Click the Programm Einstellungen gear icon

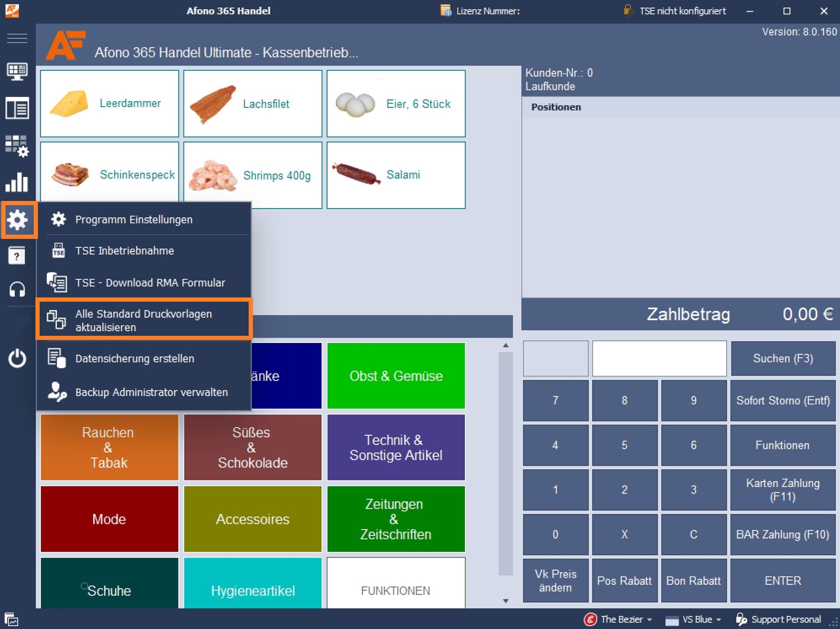tap(58, 219)
